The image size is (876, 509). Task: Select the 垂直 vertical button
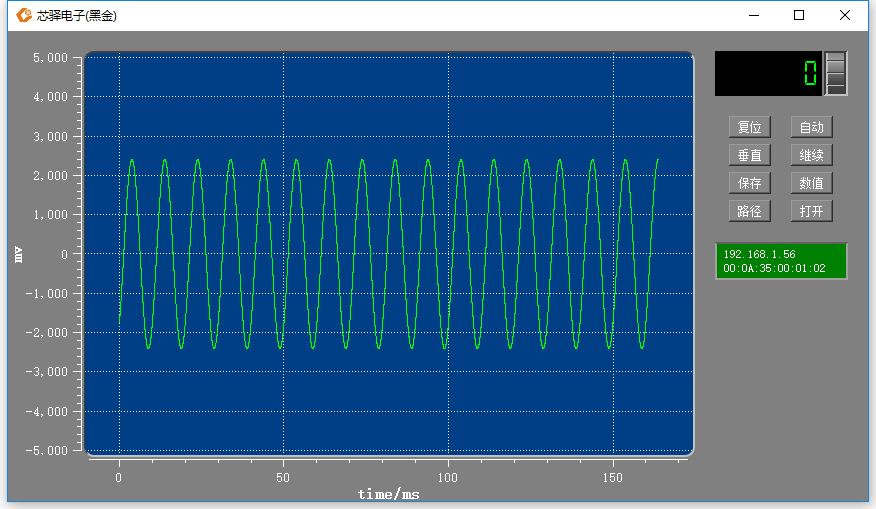(750, 155)
